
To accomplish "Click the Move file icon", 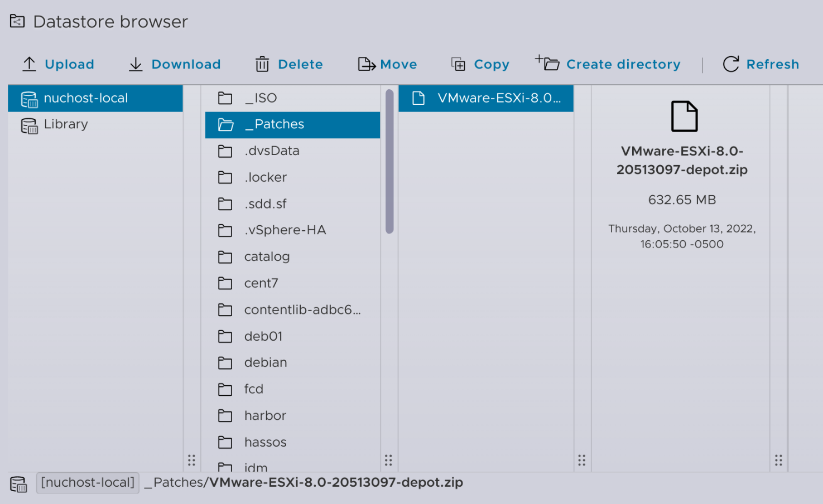I will tap(367, 64).
